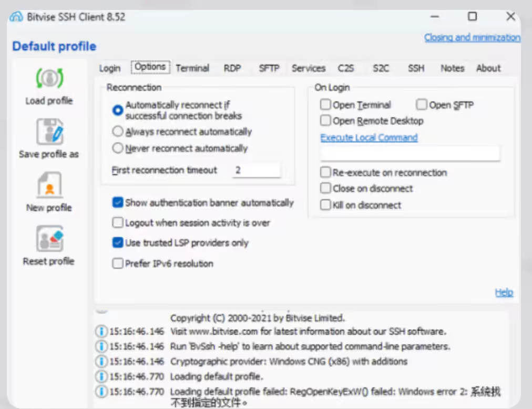Open the About tab

[x=488, y=68]
